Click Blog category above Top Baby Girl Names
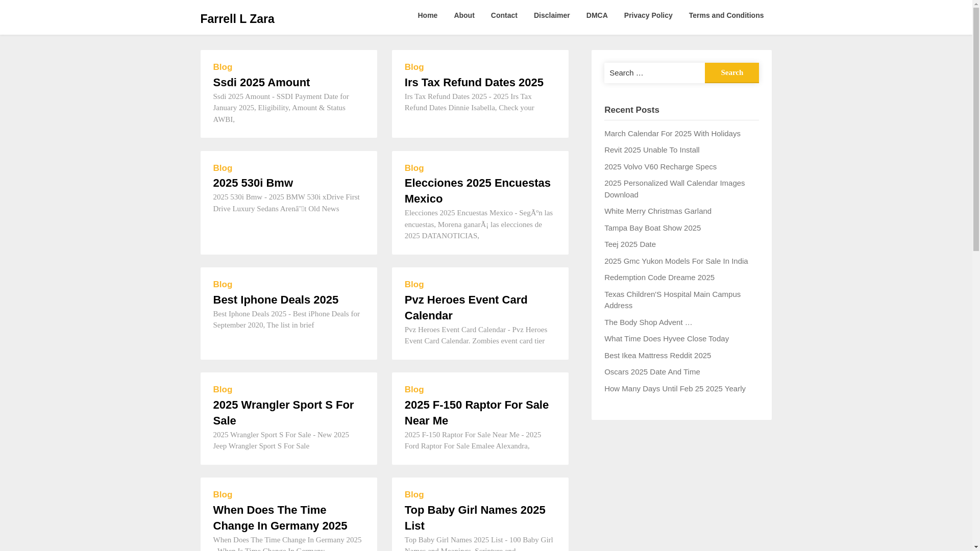This screenshot has height=551, width=980. coord(414,494)
